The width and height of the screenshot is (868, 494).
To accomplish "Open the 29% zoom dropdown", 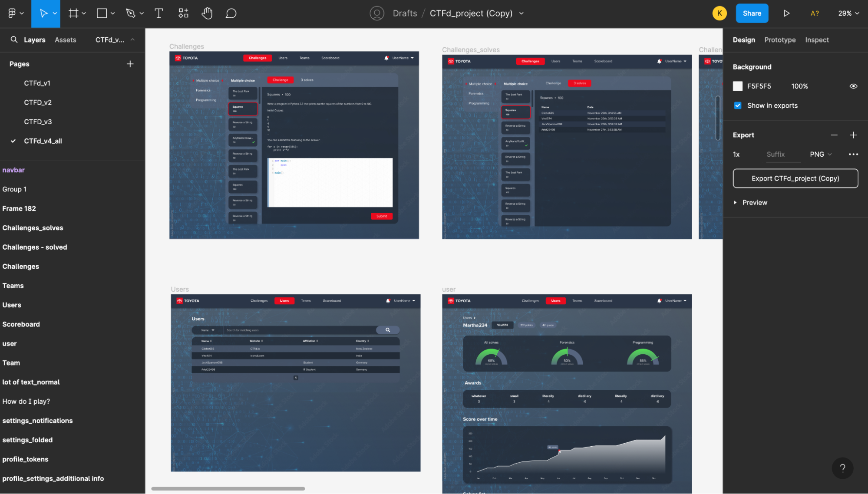I will 848,13.
